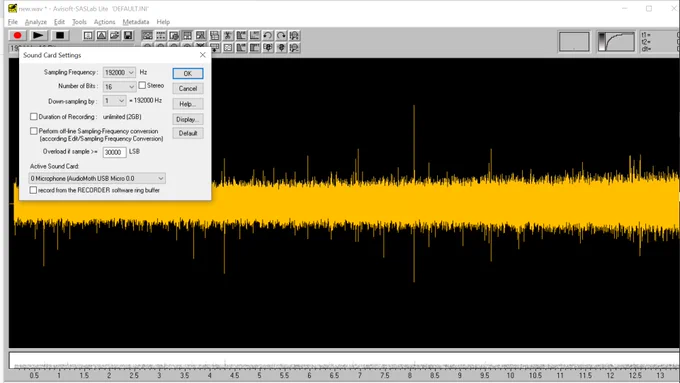Image resolution: width=680 pixels, height=383 pixels.
Task: Open the File menu
Action: tap(13, 22)
